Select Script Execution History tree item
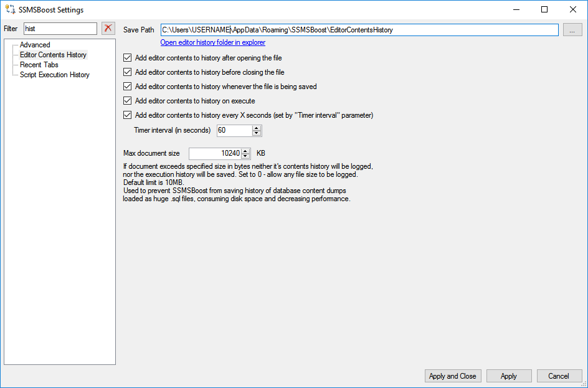 click(x=55, y=75)
